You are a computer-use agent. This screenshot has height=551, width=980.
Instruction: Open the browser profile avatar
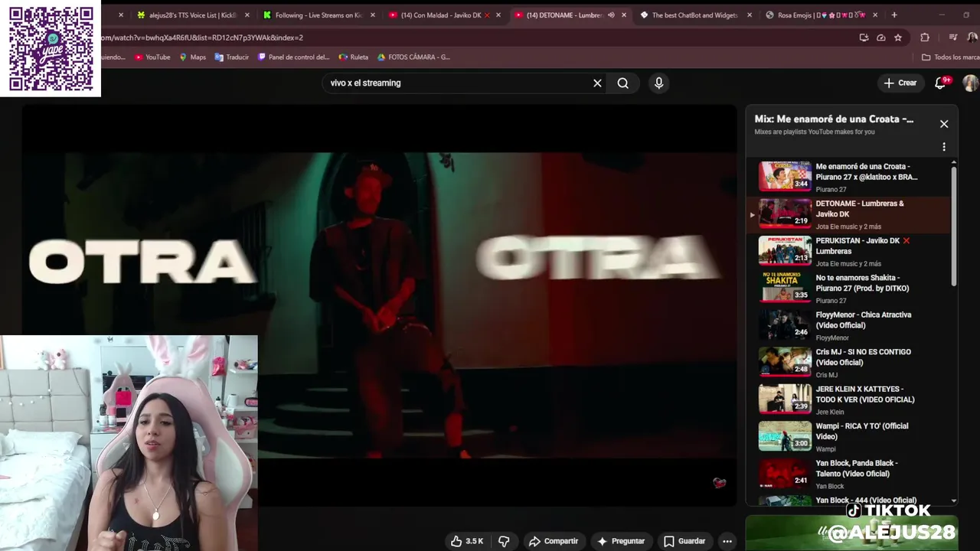pyautogui.click(x=972, y=37)
